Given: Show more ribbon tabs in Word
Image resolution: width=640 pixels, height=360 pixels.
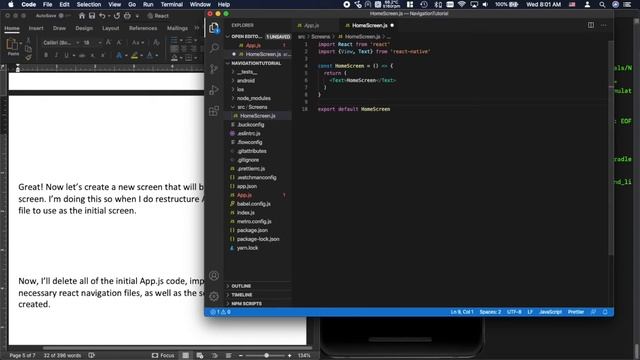Looking at the screenshot, I should click(x=197, y=28).
